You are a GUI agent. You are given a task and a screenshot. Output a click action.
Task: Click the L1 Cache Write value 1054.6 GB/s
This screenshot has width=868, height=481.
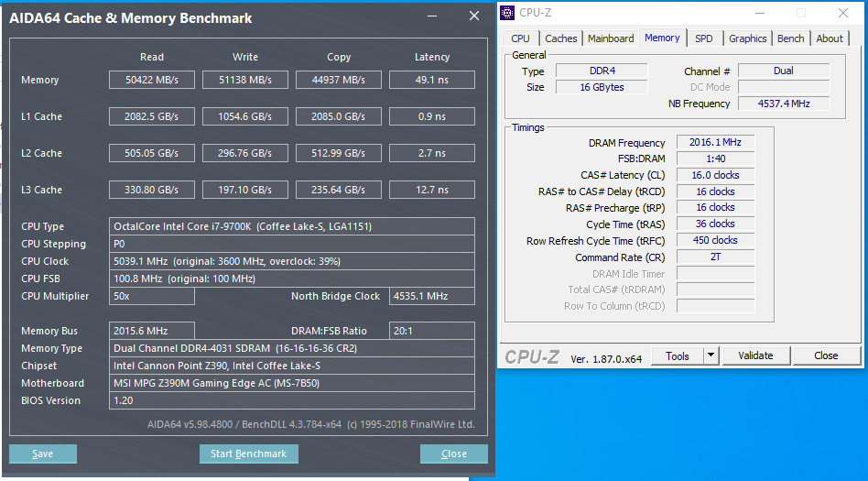point(245,116)
